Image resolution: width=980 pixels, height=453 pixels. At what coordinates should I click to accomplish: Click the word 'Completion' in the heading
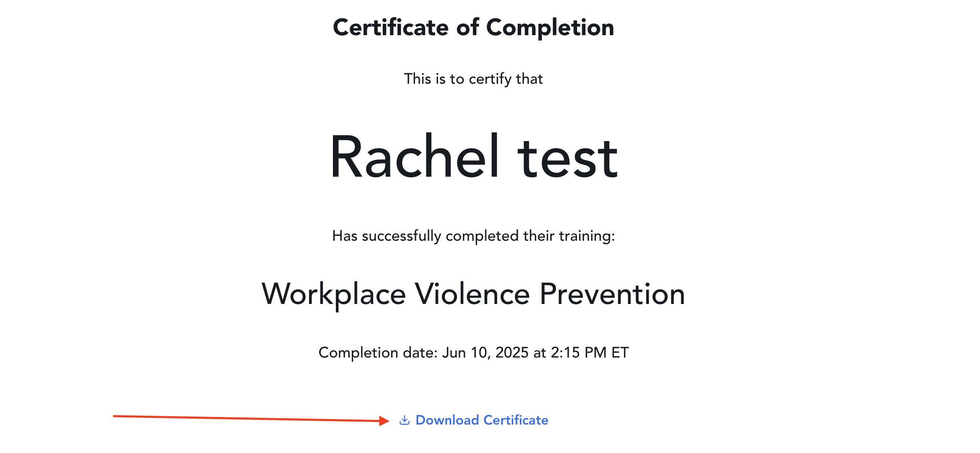tap(550, 28)
